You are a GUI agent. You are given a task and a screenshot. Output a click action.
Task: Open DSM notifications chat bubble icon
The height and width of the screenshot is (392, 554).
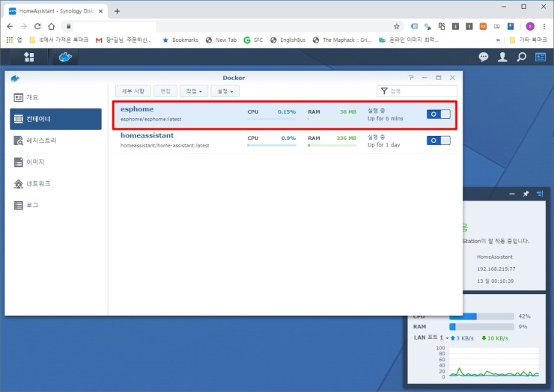point(484,57)
